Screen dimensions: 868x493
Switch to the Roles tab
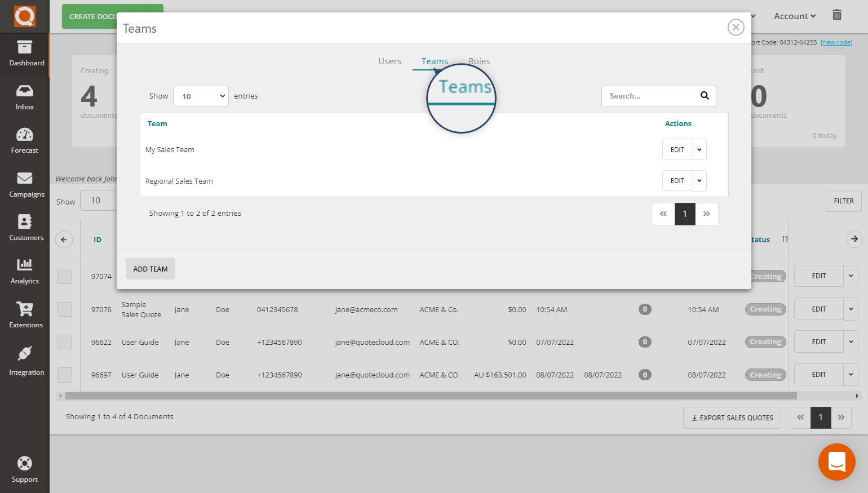(x=479, y=61)
